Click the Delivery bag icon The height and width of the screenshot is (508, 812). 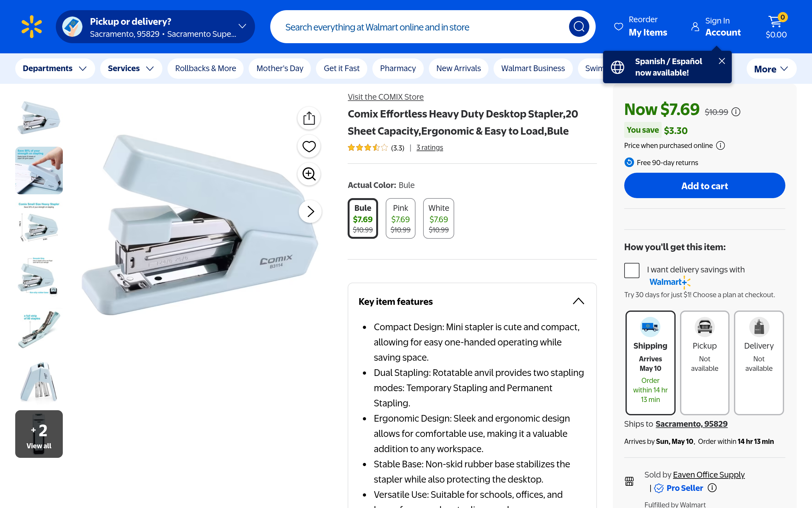(x=759, y=327)
